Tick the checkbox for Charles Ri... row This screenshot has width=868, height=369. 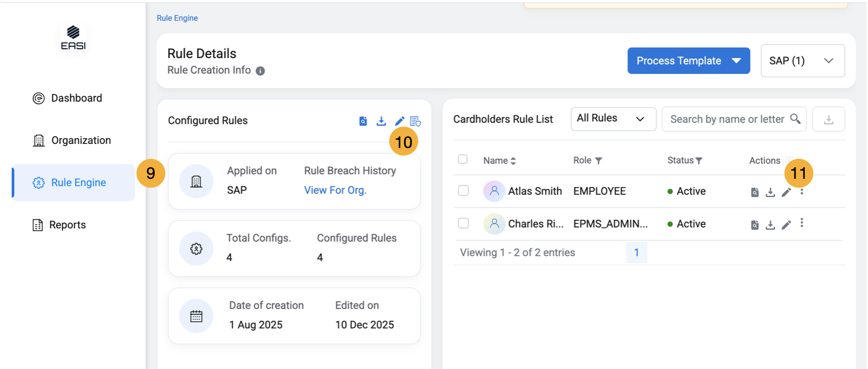coord(463,223)
